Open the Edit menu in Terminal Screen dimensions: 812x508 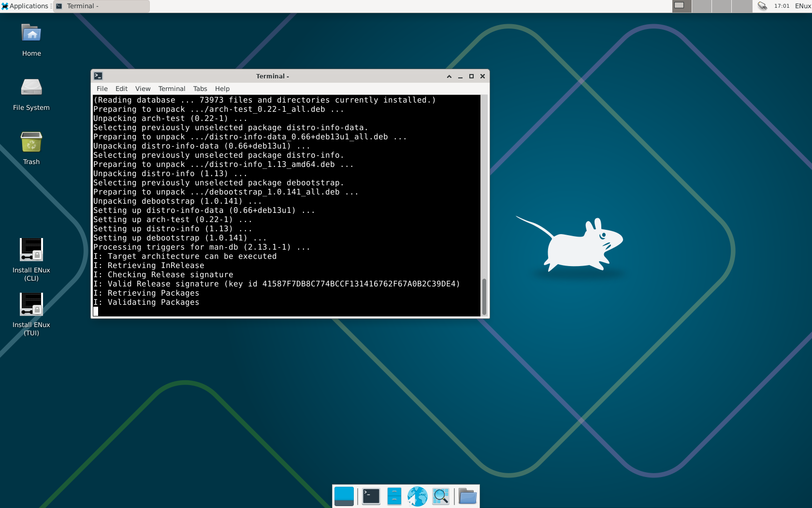[x=121, y=89]
